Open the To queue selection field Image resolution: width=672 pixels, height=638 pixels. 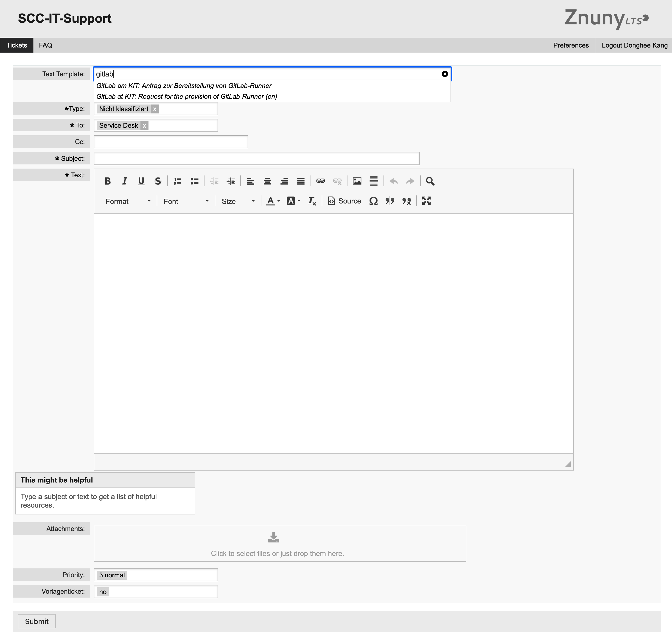pyautogui.click(x=156, y=125)
